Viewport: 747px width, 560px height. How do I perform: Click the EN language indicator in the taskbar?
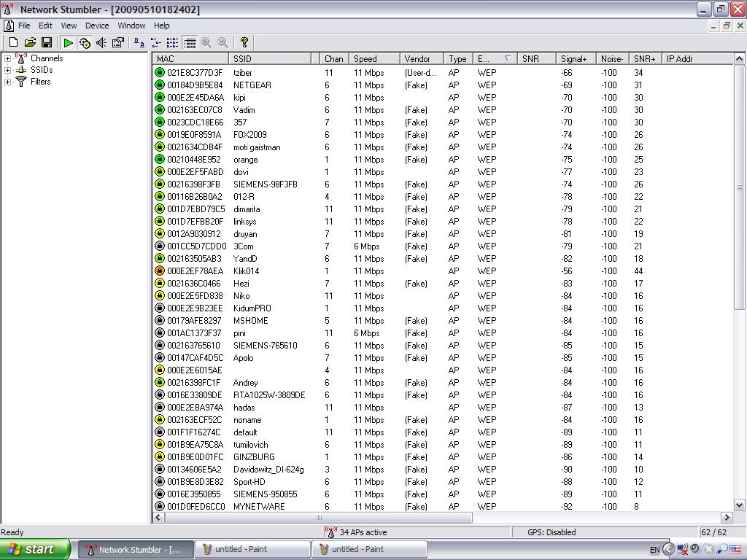pos(654,550)
